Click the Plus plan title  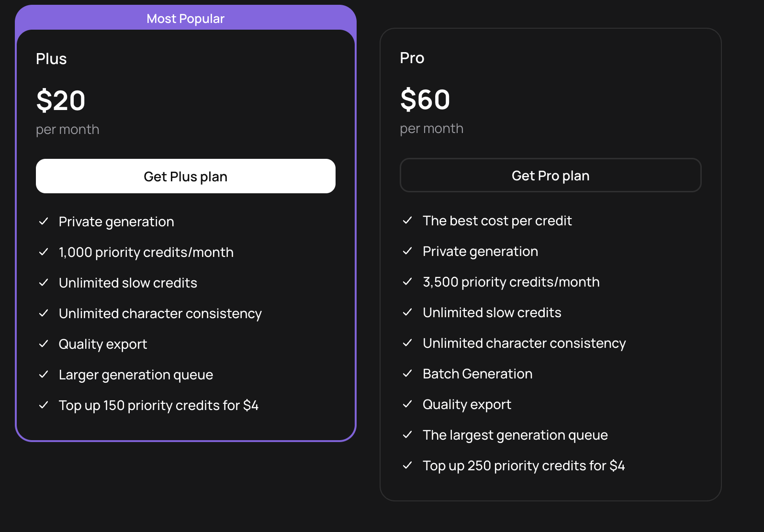51,59
